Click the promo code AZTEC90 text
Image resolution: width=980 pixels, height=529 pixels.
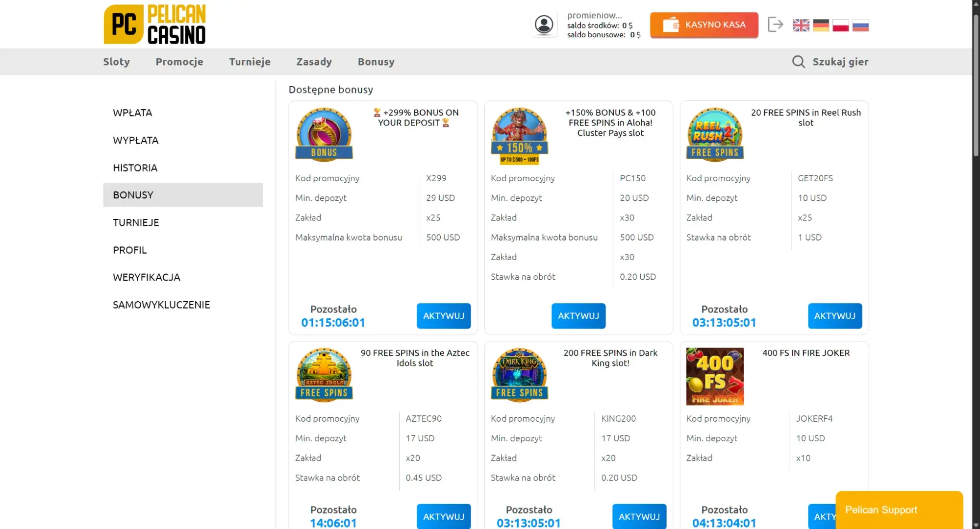424,419
